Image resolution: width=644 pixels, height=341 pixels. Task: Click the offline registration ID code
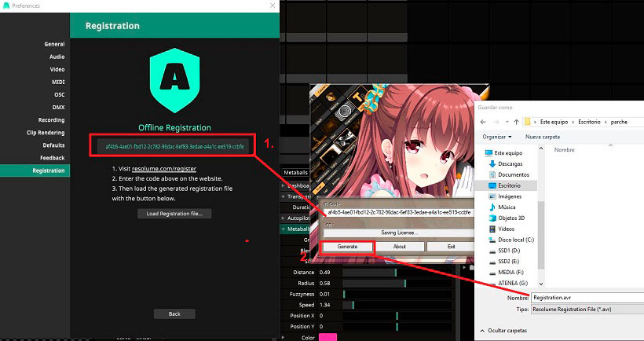click(174, 147)
